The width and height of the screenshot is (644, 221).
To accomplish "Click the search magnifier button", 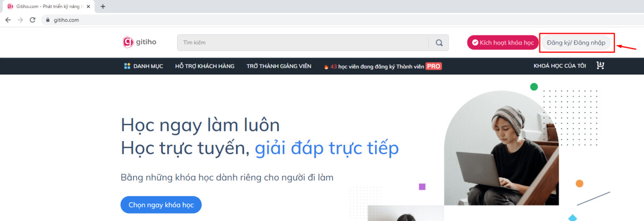I will pos(439,43).
